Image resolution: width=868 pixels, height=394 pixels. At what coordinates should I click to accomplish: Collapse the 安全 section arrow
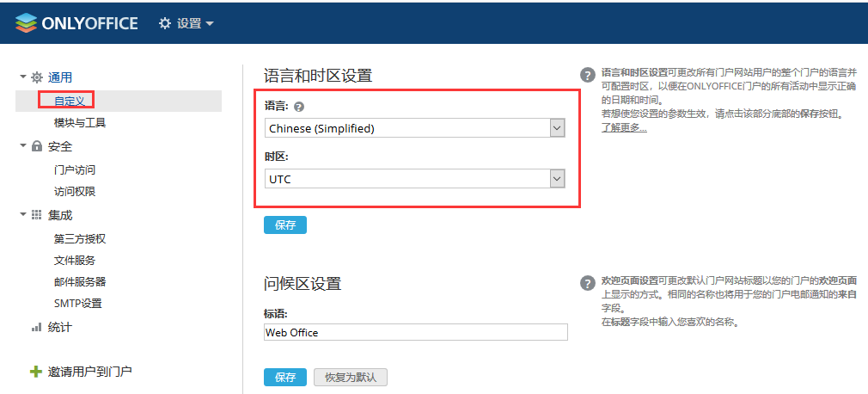point(23,145)
